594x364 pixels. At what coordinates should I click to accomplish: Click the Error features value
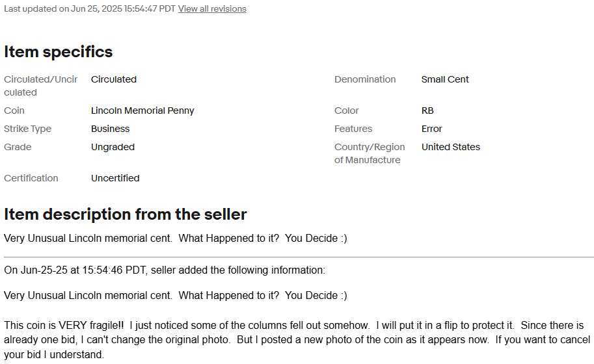[x=432, y=129]
